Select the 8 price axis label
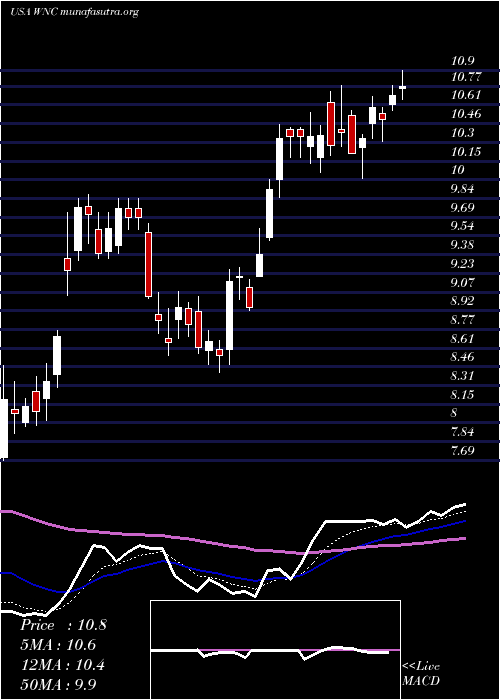 [x=454, y=413]
